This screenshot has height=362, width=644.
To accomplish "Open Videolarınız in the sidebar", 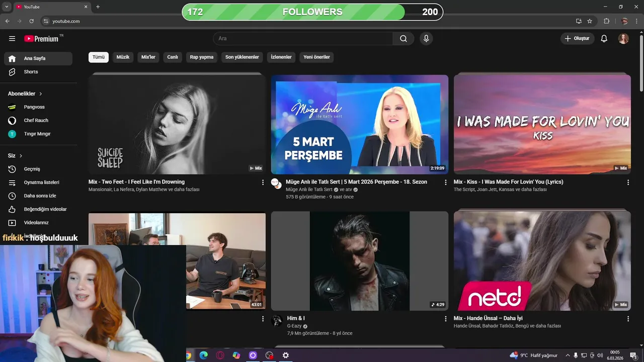I will [x=38, y=223].
